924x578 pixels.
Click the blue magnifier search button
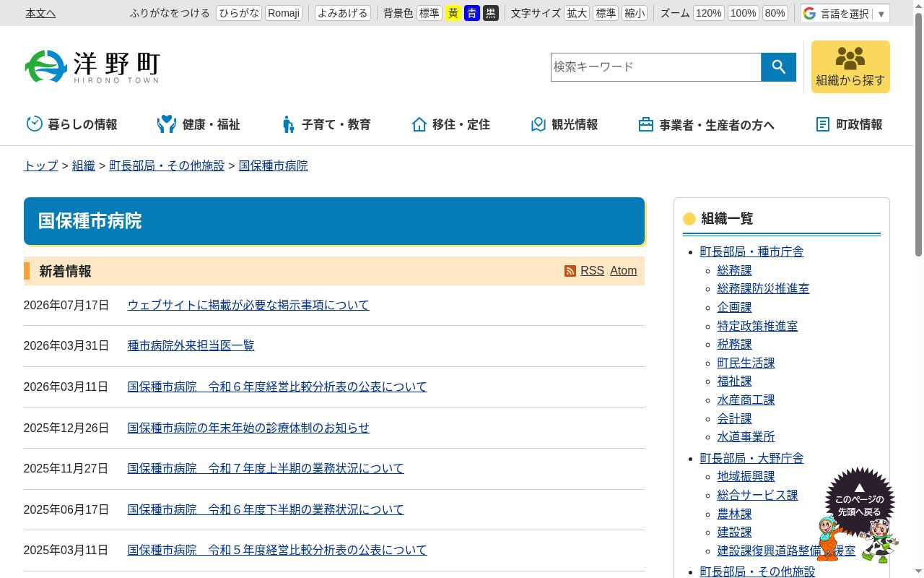pyautogui.click(x=778, y=67)
